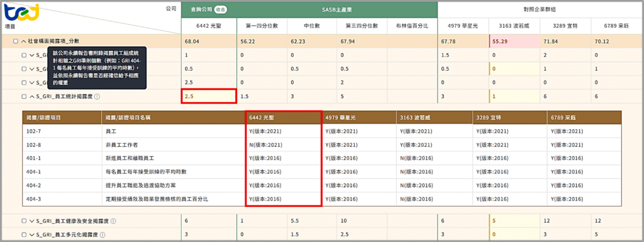Click the 4979 華星光 header in top table
Viewport: 644px width, 242px height.
coord(463,25)
